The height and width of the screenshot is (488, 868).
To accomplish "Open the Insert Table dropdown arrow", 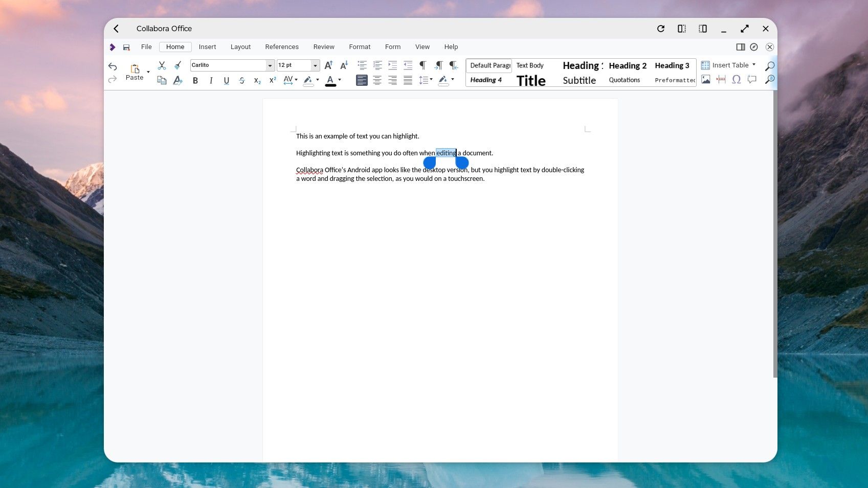I will 754,65.
